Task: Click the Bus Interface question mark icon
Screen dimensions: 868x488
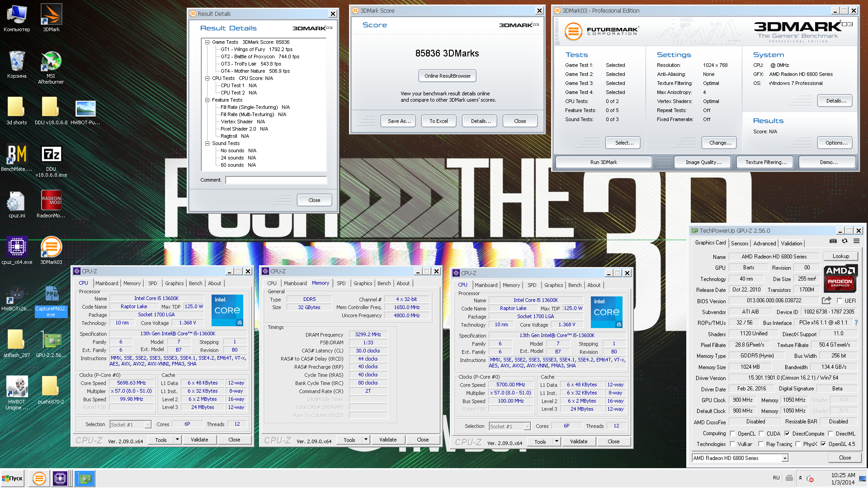Action: [856, 323]
